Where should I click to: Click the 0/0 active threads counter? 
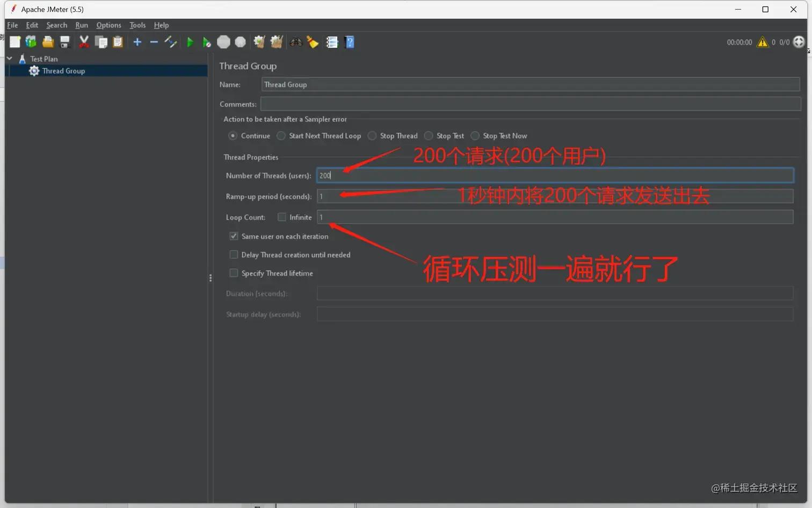coord(785,42)
